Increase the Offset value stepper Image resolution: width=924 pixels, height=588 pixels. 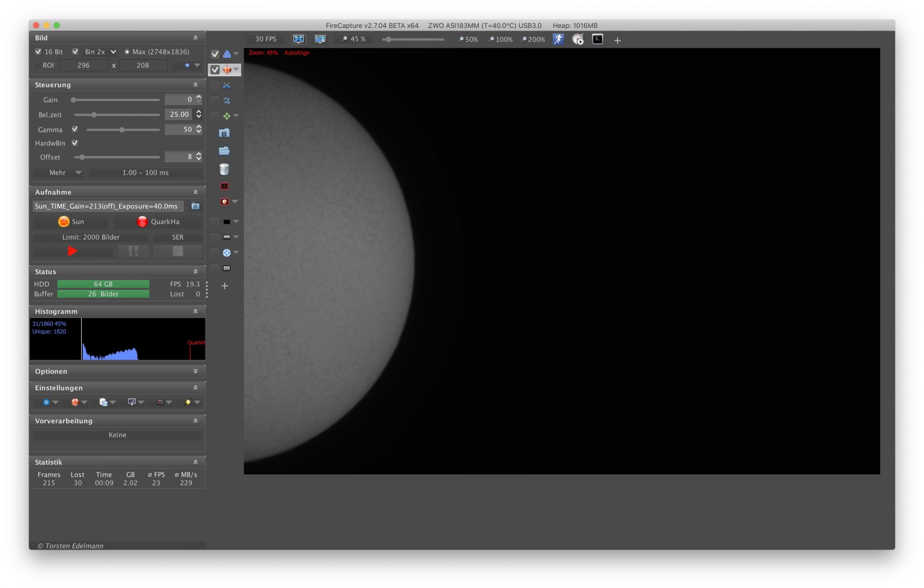[199, 154]
